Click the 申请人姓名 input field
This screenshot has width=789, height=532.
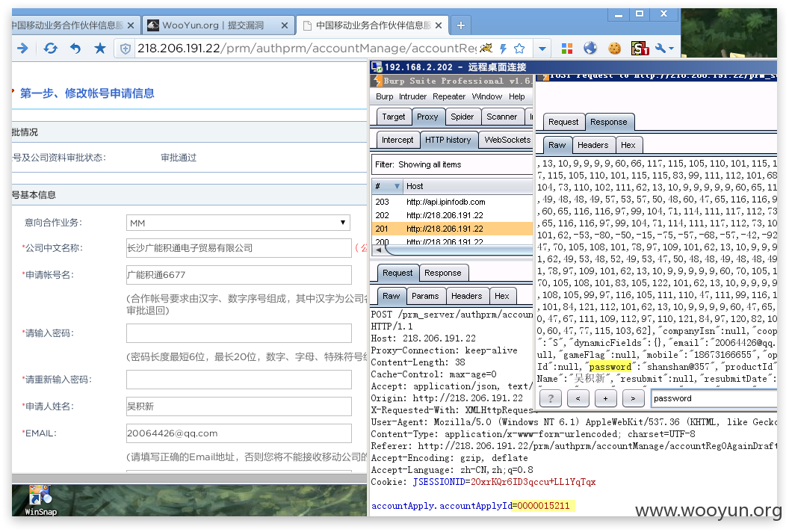pos(238,406)
